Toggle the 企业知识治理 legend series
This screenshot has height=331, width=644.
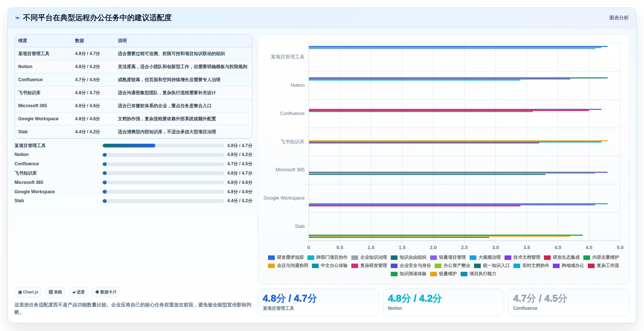369,257
